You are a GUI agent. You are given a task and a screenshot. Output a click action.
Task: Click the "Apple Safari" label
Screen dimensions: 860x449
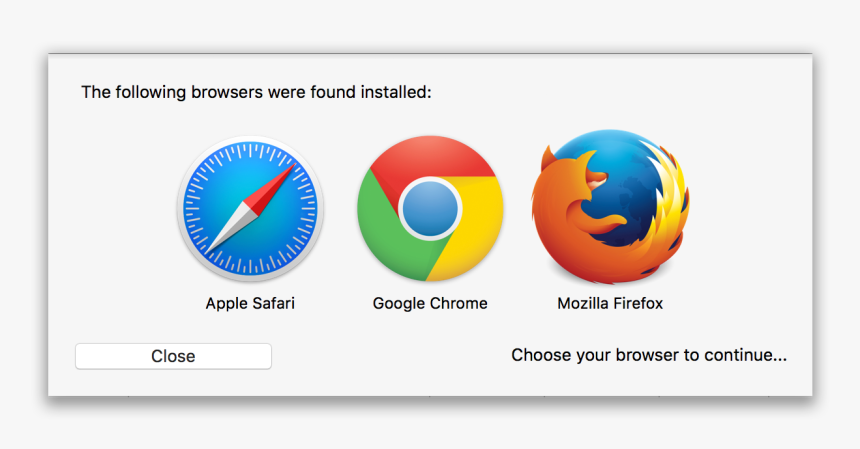(x=250, y=303)
